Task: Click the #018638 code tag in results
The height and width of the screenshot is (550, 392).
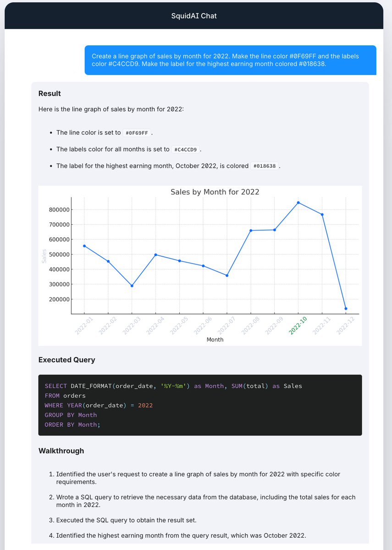Action: 265,166
